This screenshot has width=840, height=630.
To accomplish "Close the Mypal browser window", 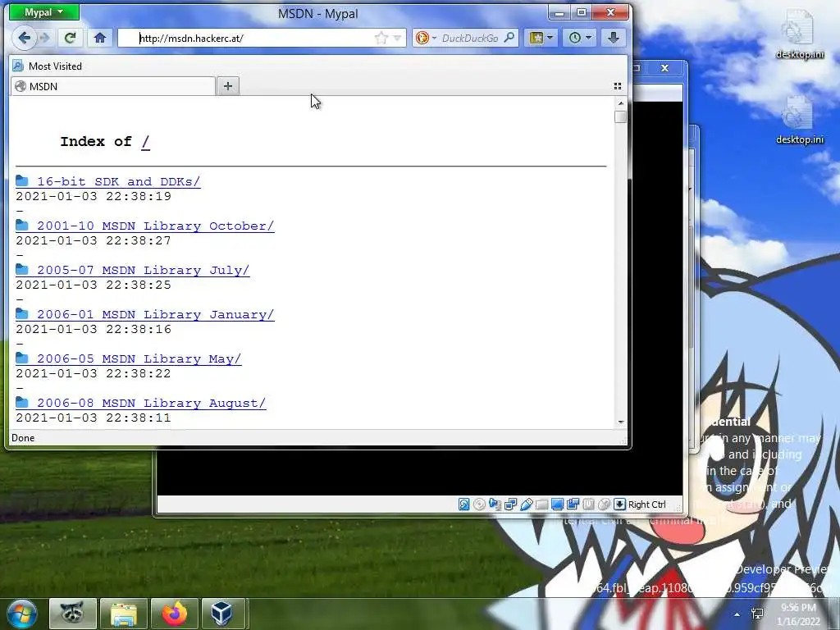I will [610, 12].
